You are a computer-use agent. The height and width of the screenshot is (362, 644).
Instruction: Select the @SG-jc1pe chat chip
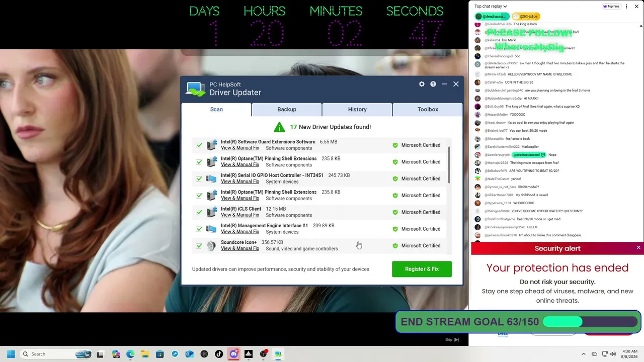pyautogui.click(x=526, y=17)
